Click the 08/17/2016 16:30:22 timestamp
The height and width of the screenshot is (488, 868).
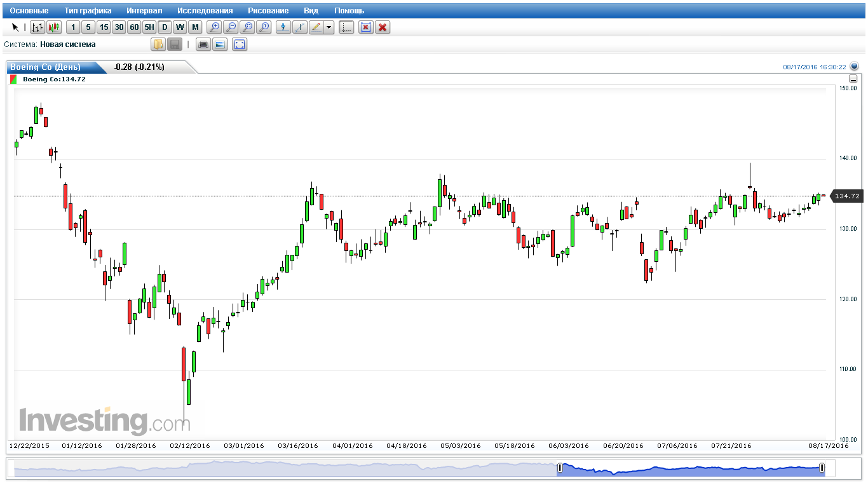click(x=815, y=67)
